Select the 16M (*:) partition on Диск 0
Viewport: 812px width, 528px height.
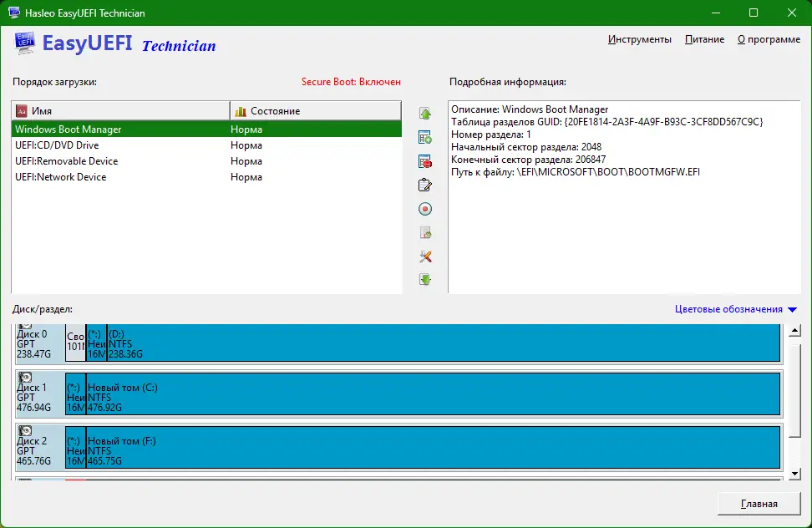click(97, 343)
